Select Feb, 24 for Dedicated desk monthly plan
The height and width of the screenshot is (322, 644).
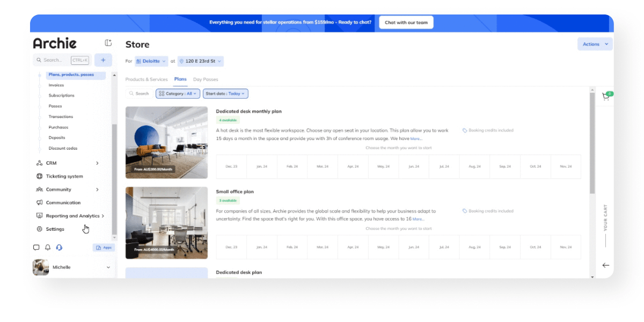(292, 167)
